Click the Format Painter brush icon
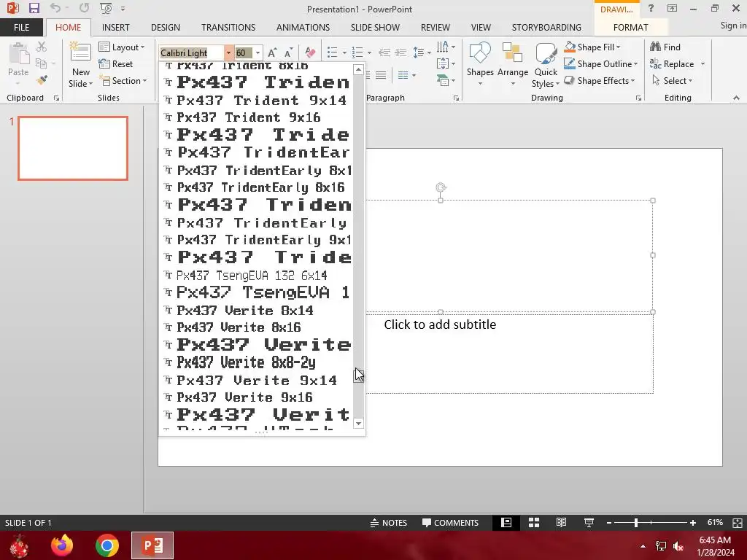The image size is (747, 560). 42,80
